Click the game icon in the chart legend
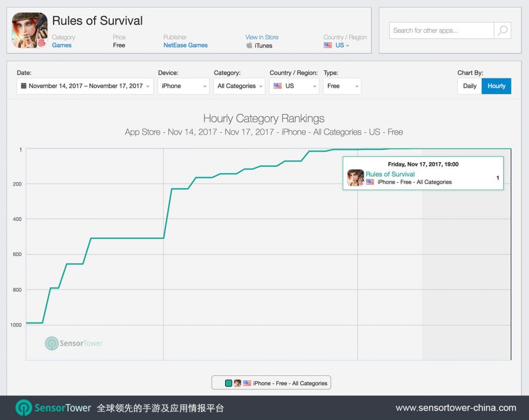 tap(237, 383)
